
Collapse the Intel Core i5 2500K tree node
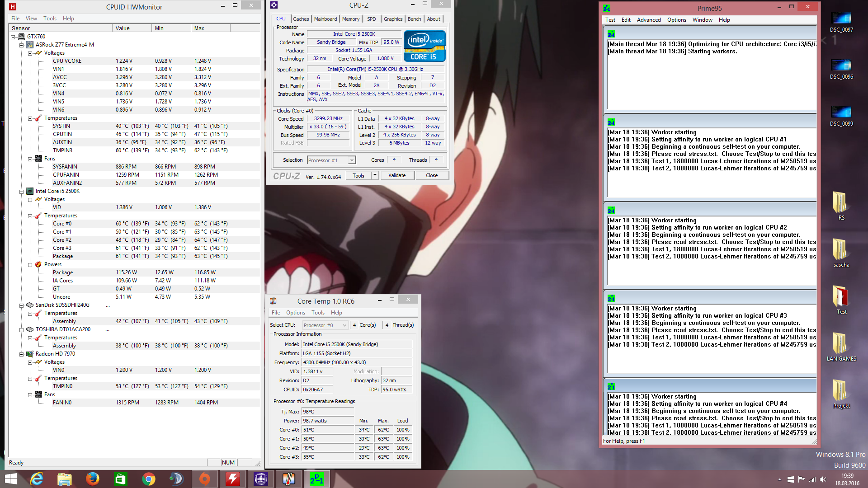click(x=21, y=191)
